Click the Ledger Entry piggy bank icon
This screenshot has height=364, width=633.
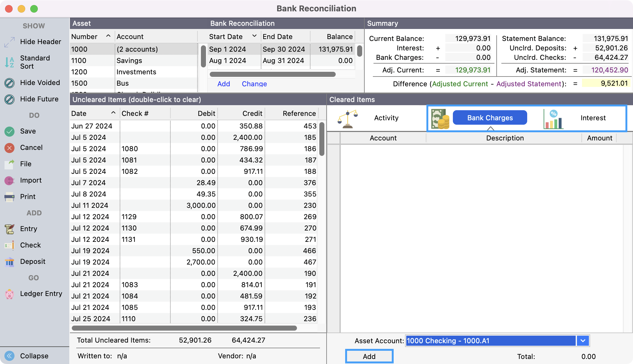[9, 294]
